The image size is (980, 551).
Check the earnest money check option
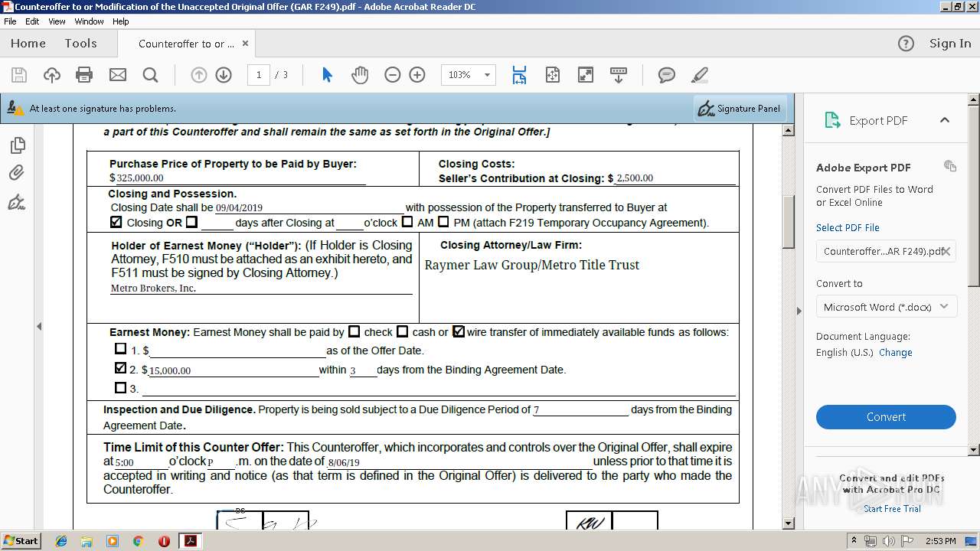click(x=354, y=331)
